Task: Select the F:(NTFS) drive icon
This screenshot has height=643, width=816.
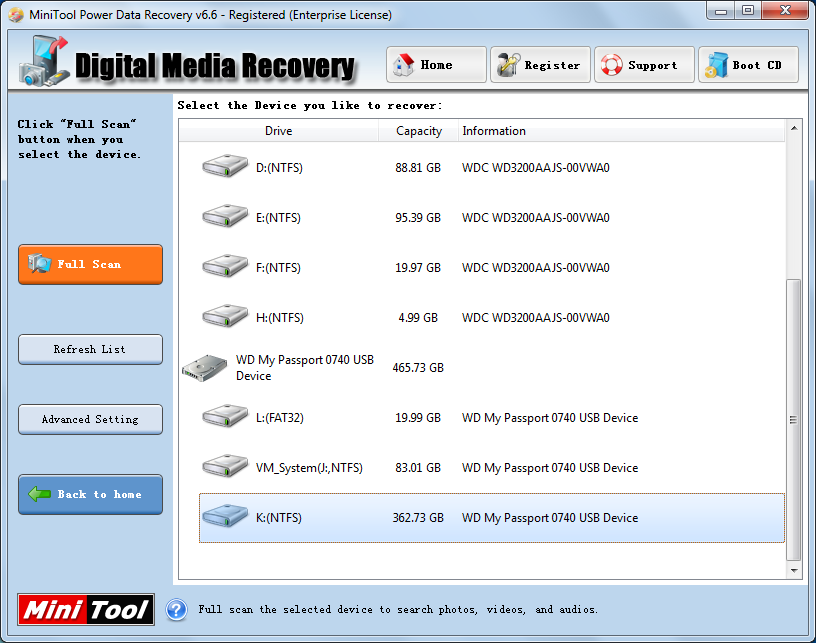Action: point(225,266)
